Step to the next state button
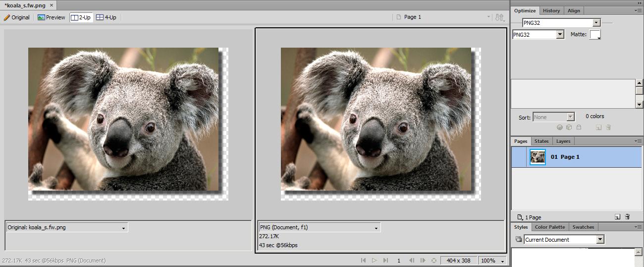The width and height of the screenshot is (644, 267). coord(423,261)
